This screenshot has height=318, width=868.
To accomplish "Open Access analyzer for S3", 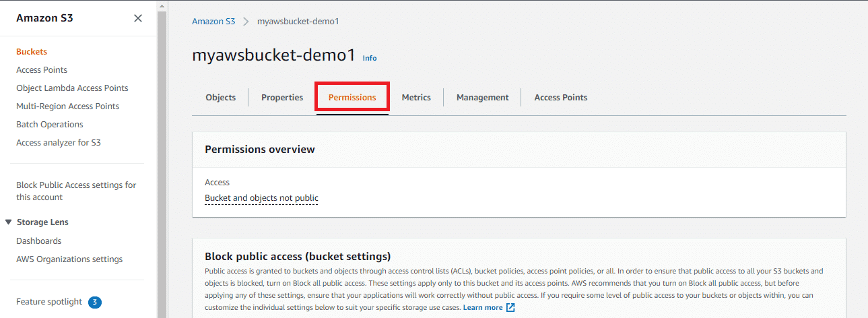I will coord(59,143).
